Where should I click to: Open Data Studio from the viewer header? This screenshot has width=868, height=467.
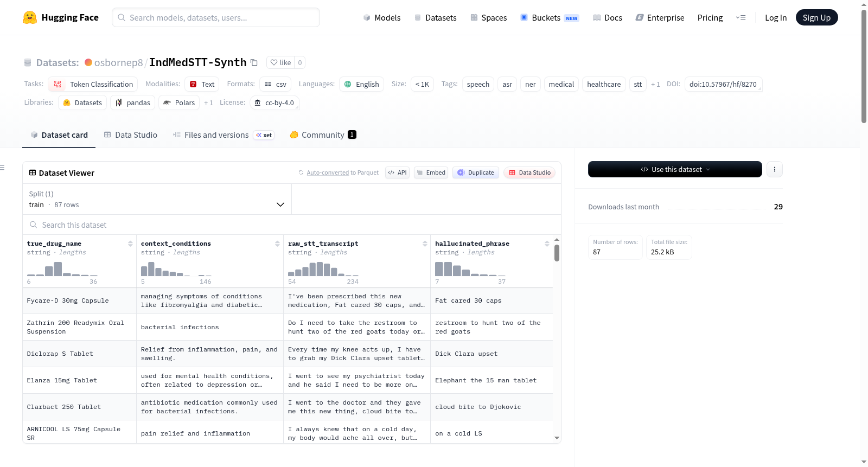click(x=529, y=172)
